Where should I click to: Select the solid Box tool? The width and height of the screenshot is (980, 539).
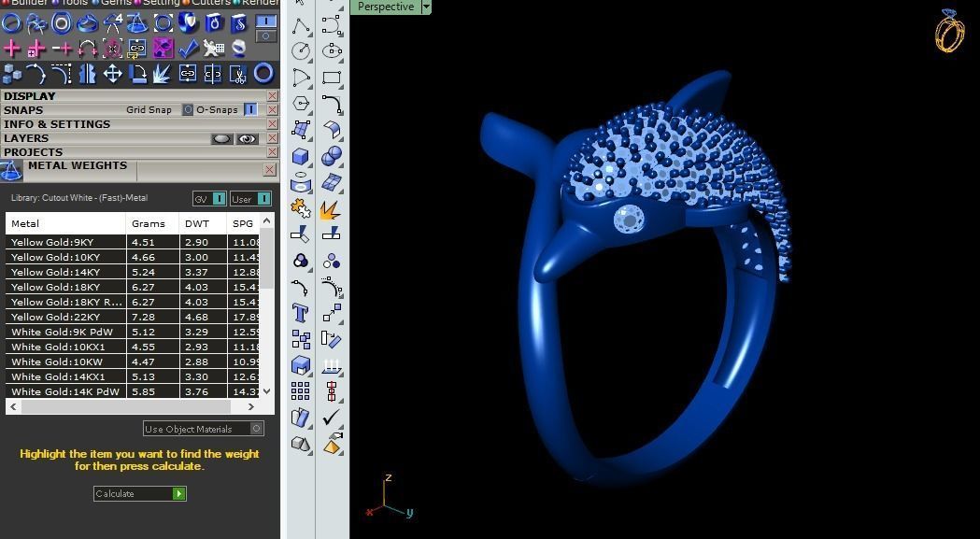click(301, 156)
